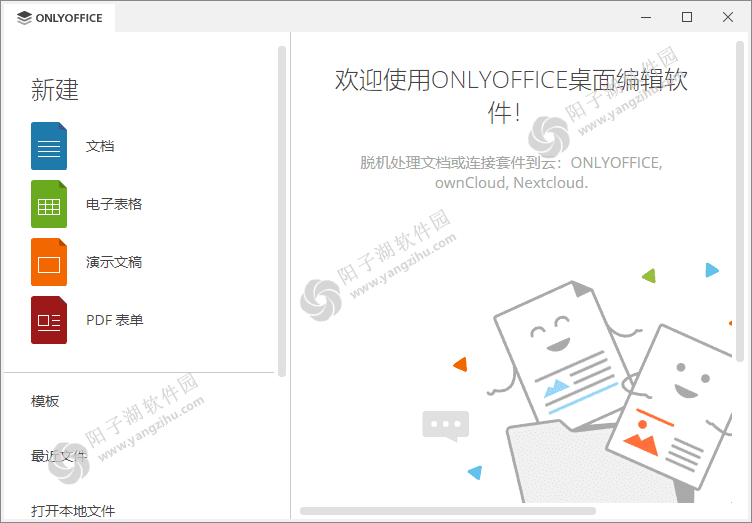This screenshot has height=523, width=752.
Task: Close the ONLYOFFICE window
Action: (x=728, y=17)
